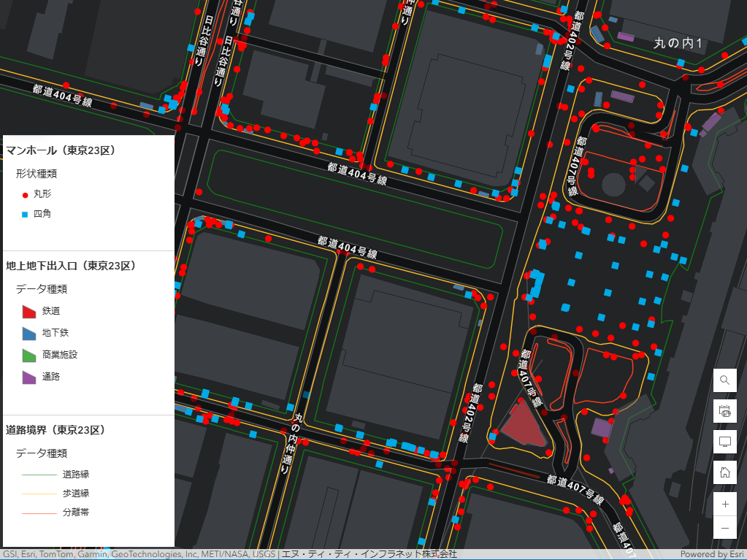The width and height of the screenshot is (747, 560).
Task: Click the 形状種類 legend subheading
Action: [x=37, y=173]
